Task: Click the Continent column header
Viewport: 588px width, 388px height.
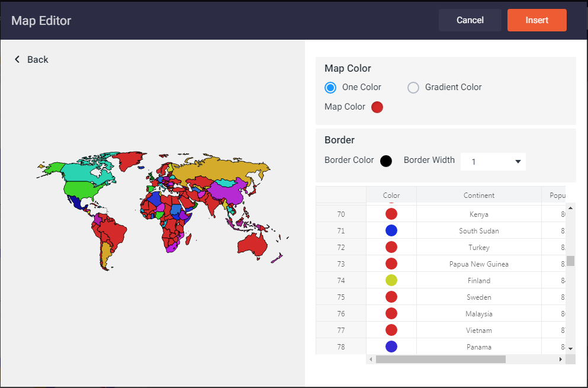Action: [x=479, y=195]
